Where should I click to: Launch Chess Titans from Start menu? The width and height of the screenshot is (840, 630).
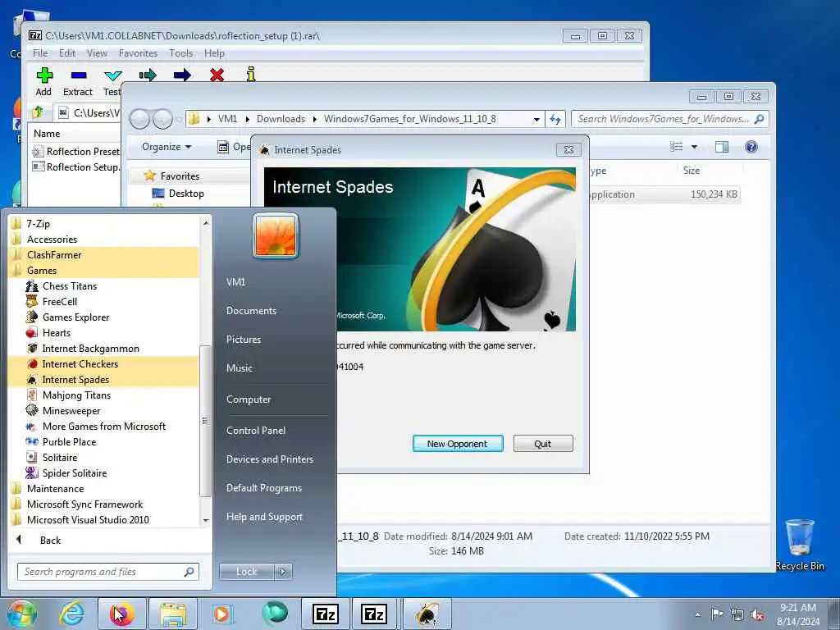pyautogui.click(x=69, y=286)
